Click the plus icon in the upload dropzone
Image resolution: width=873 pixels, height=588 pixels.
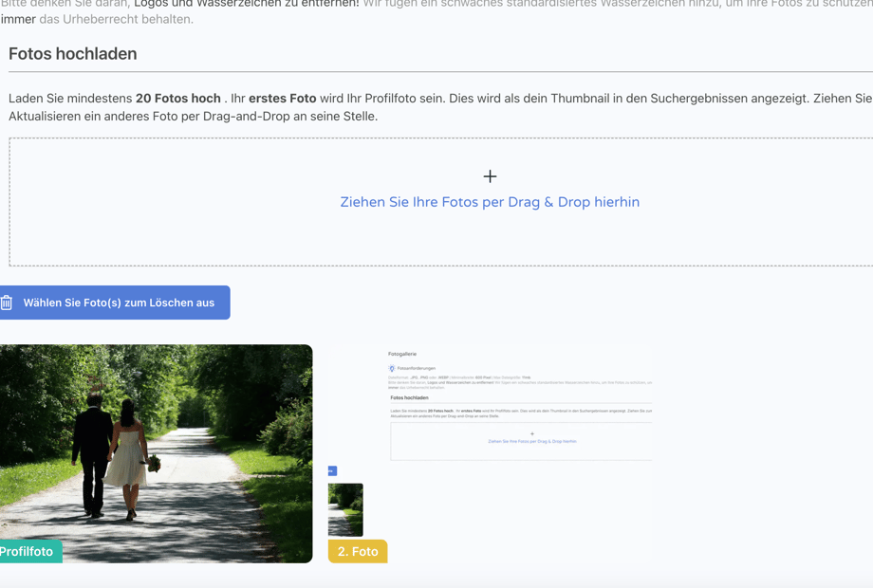(x=490, y=177)
